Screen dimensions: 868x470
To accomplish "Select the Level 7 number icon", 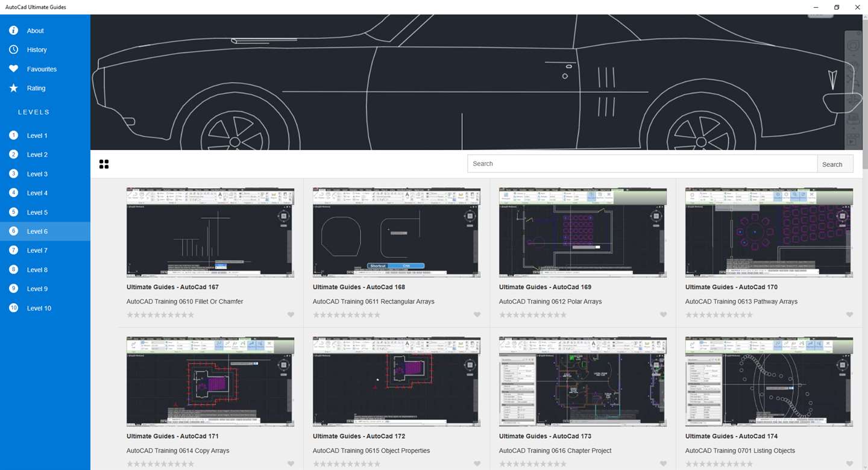I will coord(14,250).
